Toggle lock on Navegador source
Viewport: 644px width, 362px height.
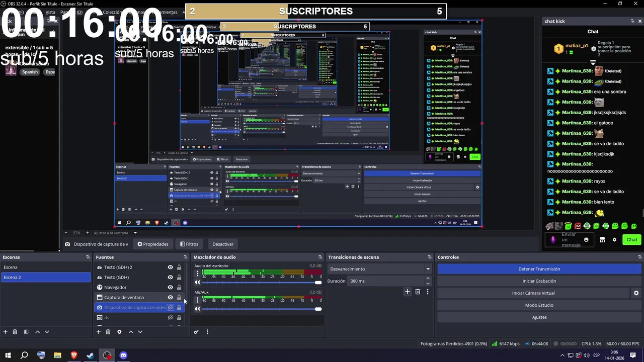(179, 288)
